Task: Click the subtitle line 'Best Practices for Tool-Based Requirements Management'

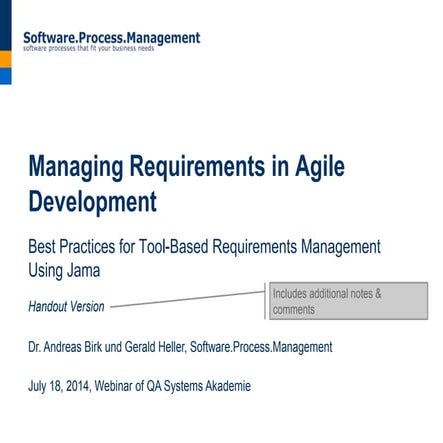Action: click(204, 247)
